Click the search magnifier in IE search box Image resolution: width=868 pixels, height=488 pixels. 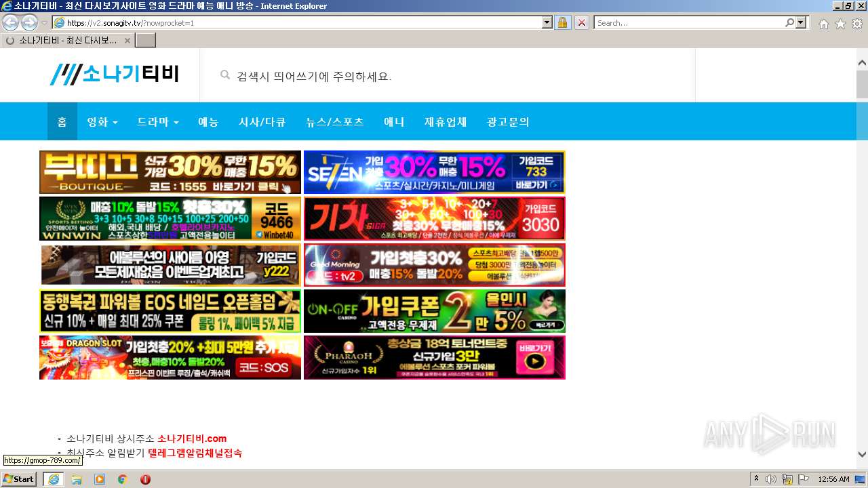pos(789,22)
